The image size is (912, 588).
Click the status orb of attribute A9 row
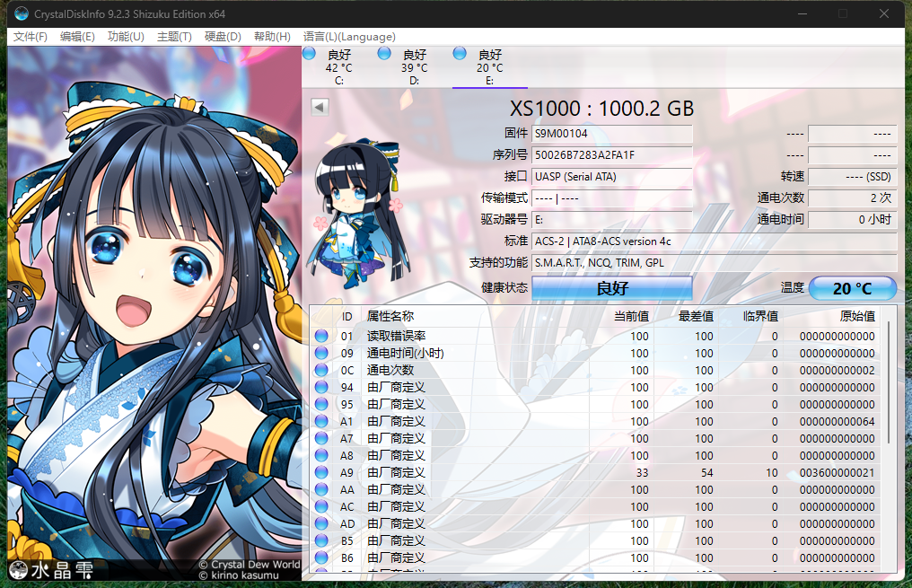[321, 472]
